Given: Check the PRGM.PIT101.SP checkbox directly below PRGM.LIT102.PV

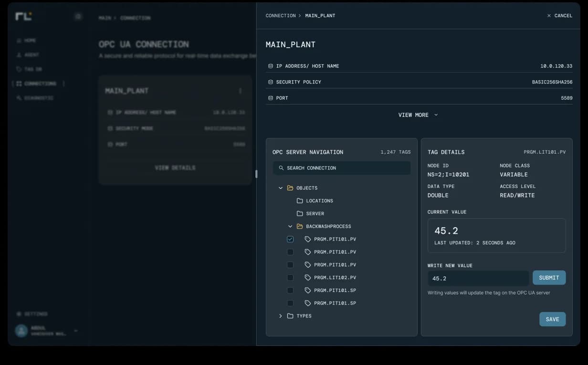Looking at the screenshot, I should click(x=290, y=291).
